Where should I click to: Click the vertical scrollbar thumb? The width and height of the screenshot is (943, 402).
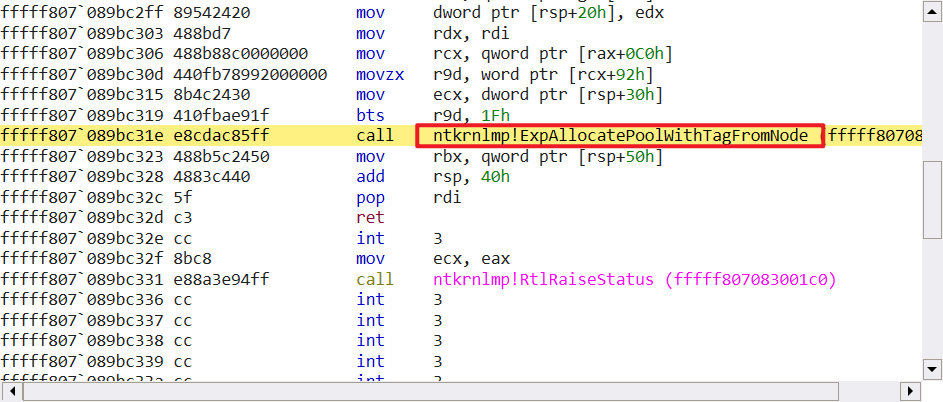click(x=932, y=200)
